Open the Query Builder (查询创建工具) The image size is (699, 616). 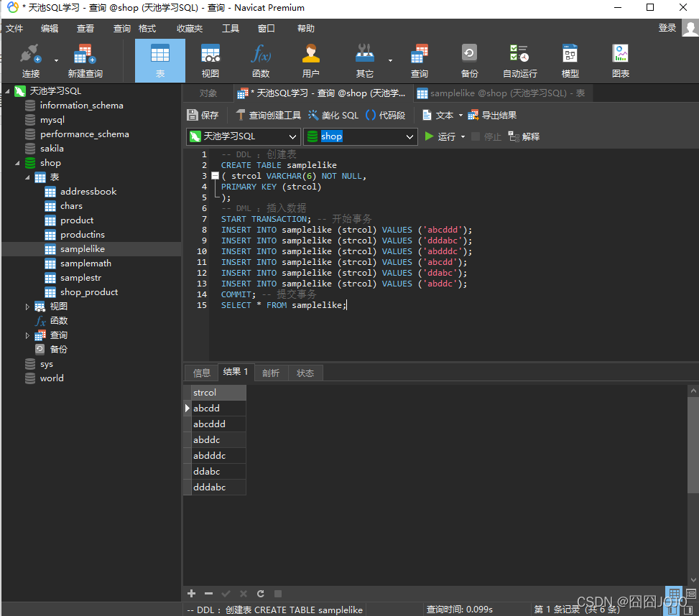[x=269, y=116]
